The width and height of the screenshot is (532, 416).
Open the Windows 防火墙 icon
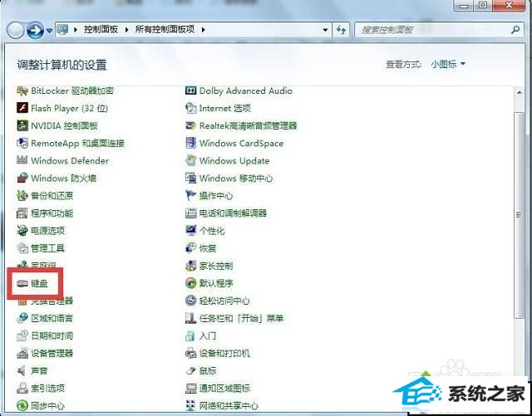point(22,178)
